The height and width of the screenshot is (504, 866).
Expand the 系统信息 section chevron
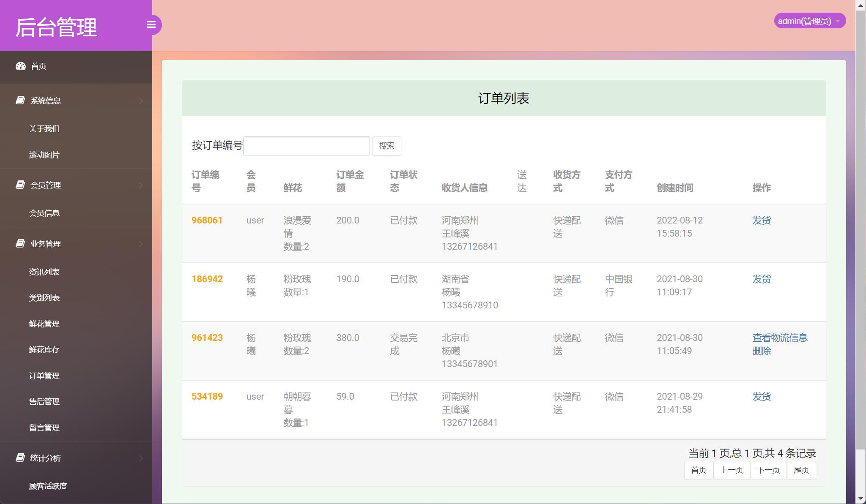tap(141, 100)
